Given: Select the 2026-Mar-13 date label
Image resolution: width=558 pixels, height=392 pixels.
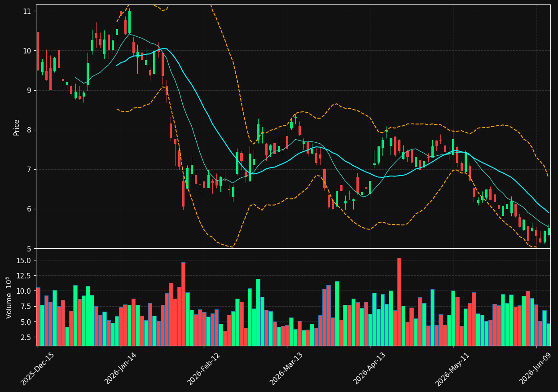Looking at the screenshot, I should click(x=287, y=368).
